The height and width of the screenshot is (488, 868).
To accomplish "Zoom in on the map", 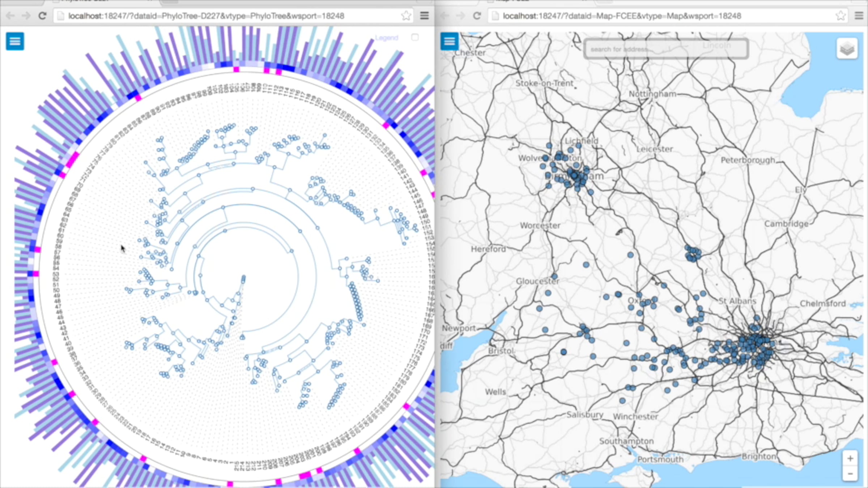I will 850,459.
